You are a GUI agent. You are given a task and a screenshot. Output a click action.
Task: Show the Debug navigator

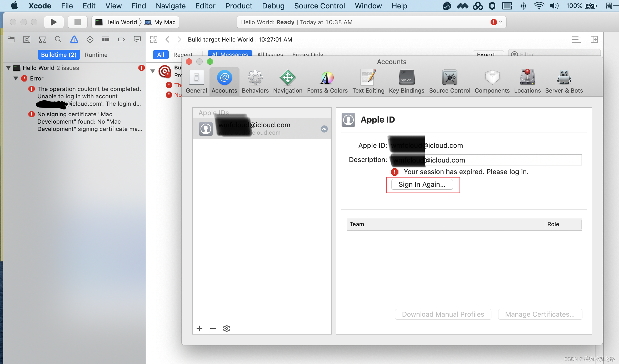pyautogui.click(x=106, y=39)
